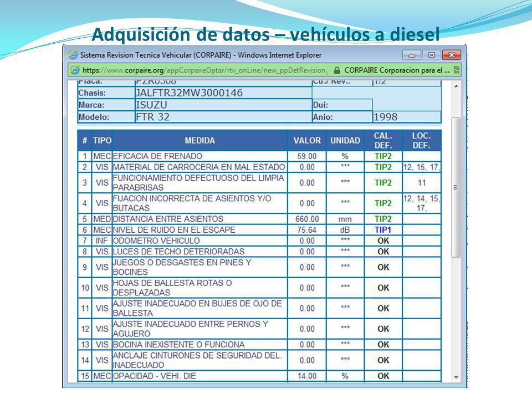This screenshot has height=399, width=532.
Task: Click the compatibility icon at address bar end
Action: point(456,70)
